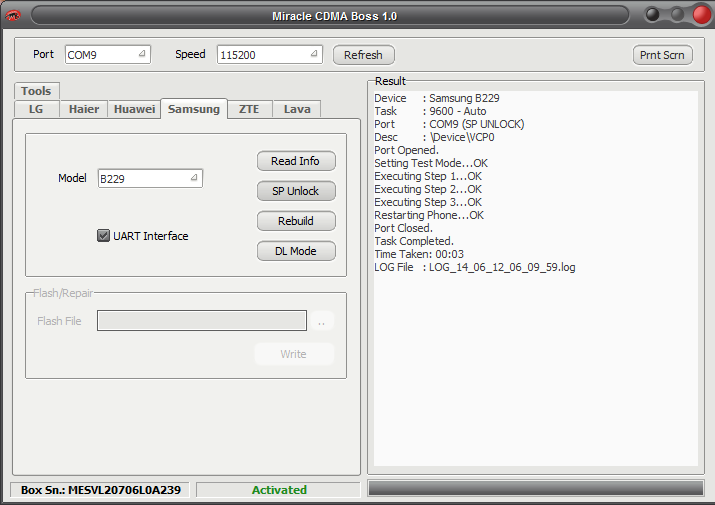The height and width of the screenshot is (505, 715).
Task: Click the Rebuild button
Action: [x=296, y=221]
